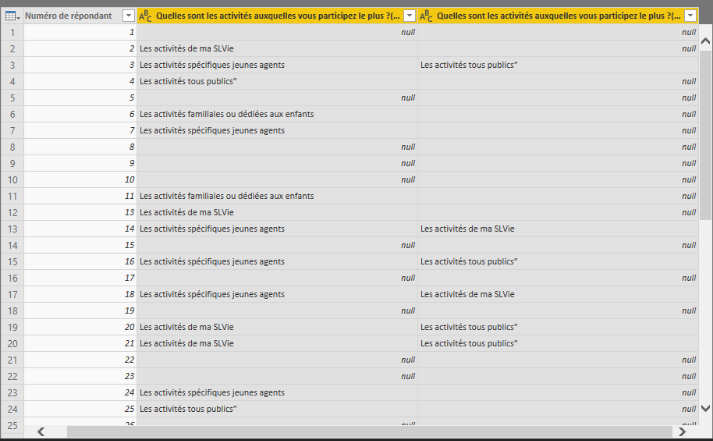Select row number 1 header

(12, 32)
